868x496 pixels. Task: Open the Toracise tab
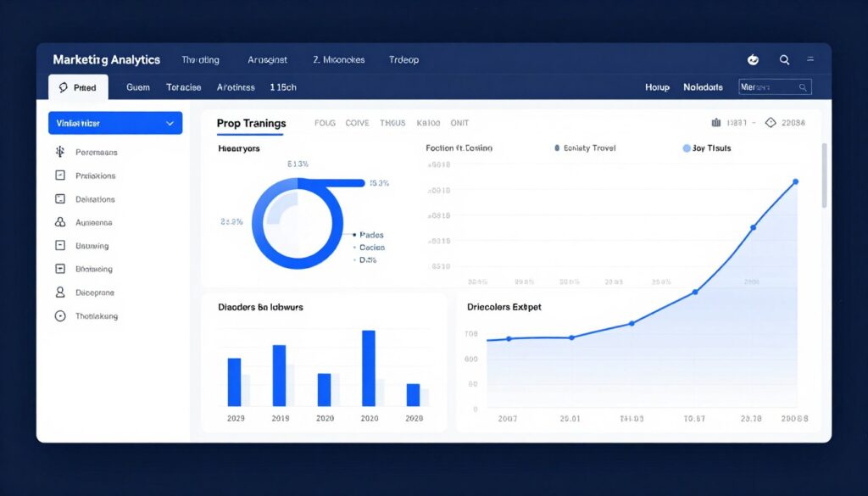(x=183, y=87)
